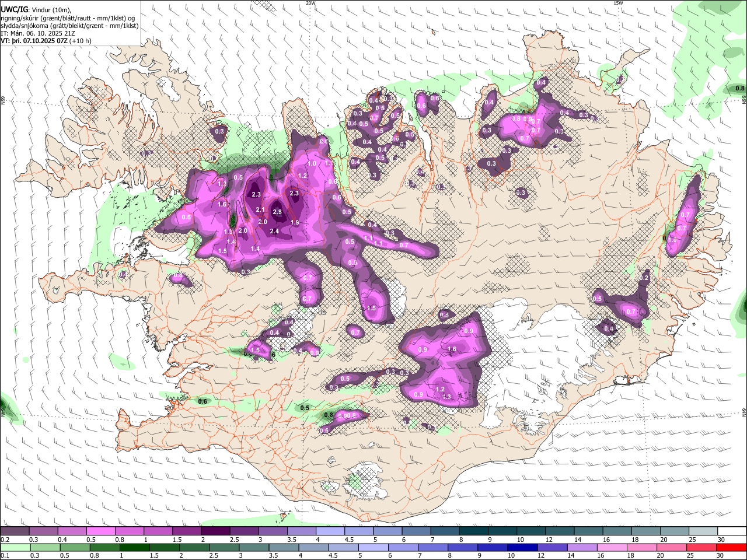
Task: Click the '20W' longitude label
Action: coord(311,3)
